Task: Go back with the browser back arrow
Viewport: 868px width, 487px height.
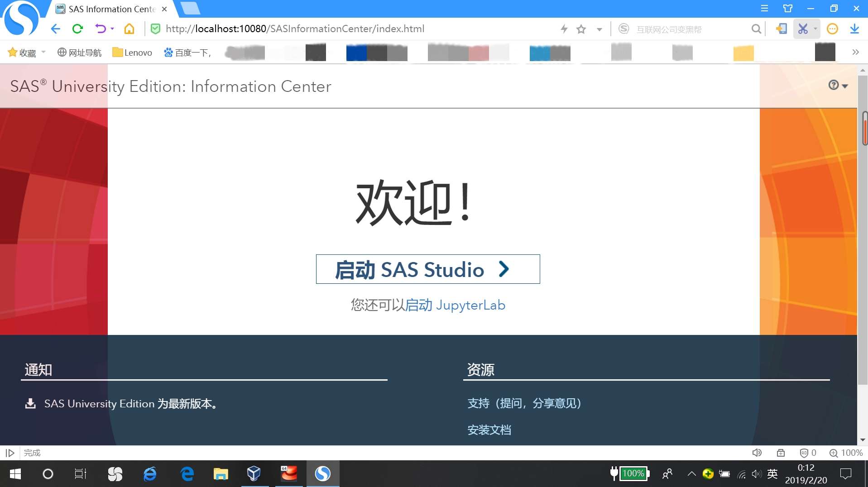Action: coord(55,29)
